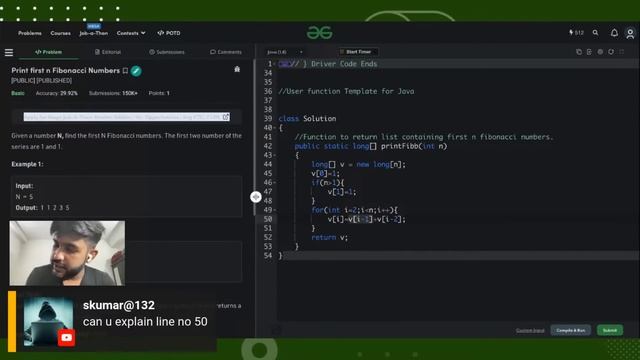Click the panel splitter handle
640x360 pixels.
256,197
